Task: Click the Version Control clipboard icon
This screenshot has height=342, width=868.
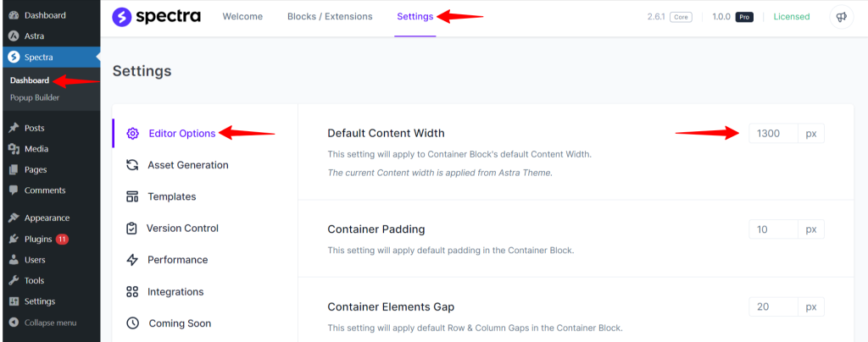Action: pyautogui.click(x=132, y=229)
